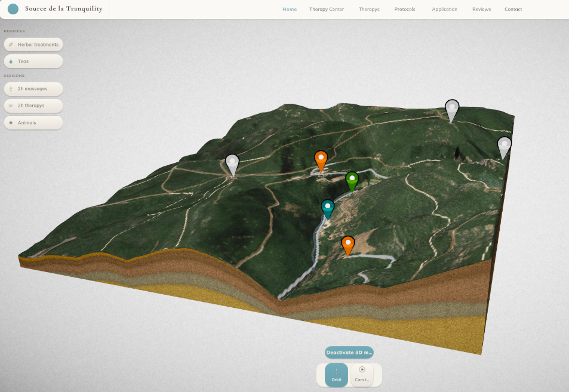Open the Protocols nav item
The height and width of the screenshot is (392, 569).
click(405, 9)
